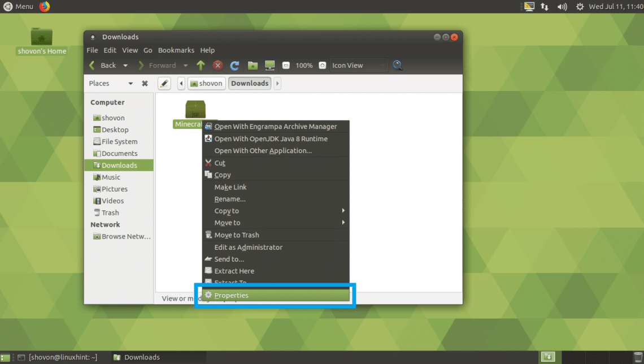The width and height of the screenshot is (644, 364).
Task: Click the network connections tray icon
Action: pos(545,7)
